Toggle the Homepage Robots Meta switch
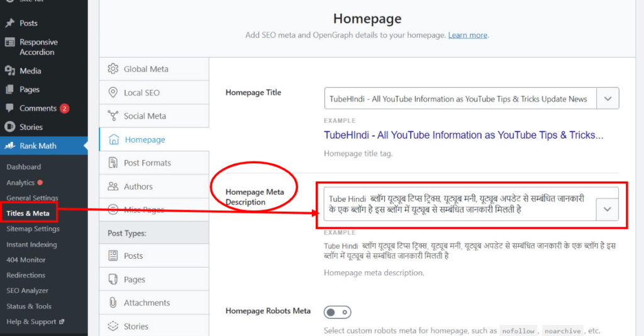Viewport: 644px width, 336px height. tap(337, 312)
